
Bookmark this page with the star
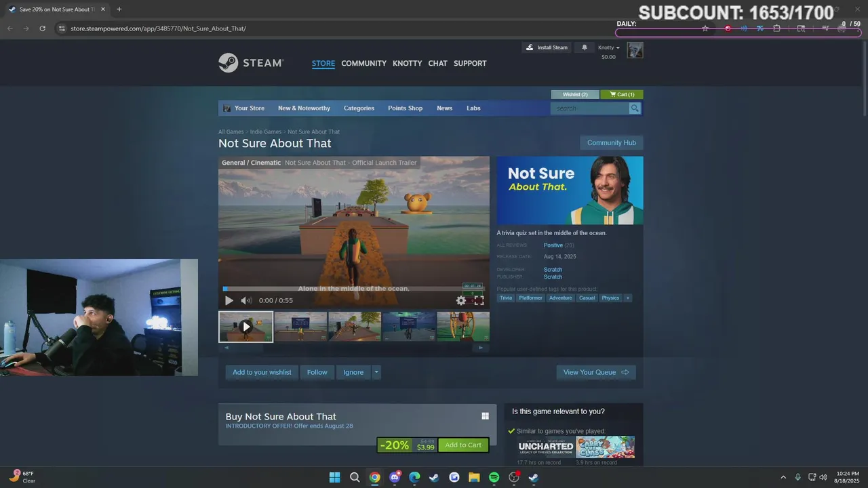click(705, 28)
